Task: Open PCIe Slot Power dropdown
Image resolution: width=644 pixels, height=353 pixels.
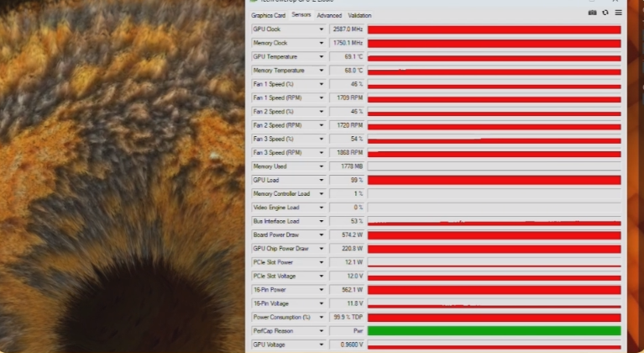Action: (x=322, y=262)
